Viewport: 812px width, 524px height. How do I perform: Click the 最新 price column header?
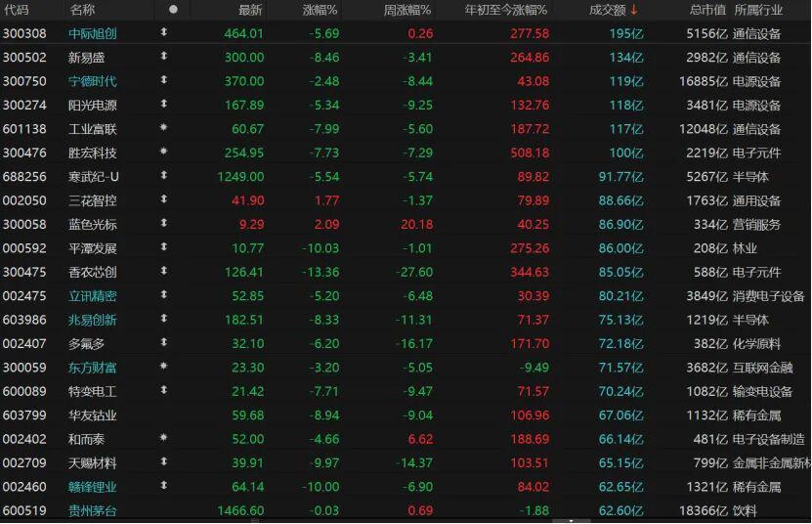(x=250, y=10)
